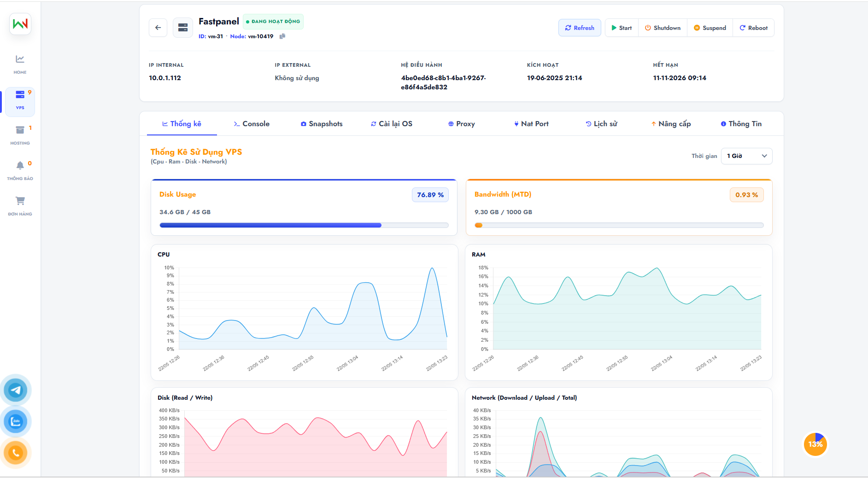Open Telegram chat floating button
This screenshot has width=868, height=478.
click(16, 390)
